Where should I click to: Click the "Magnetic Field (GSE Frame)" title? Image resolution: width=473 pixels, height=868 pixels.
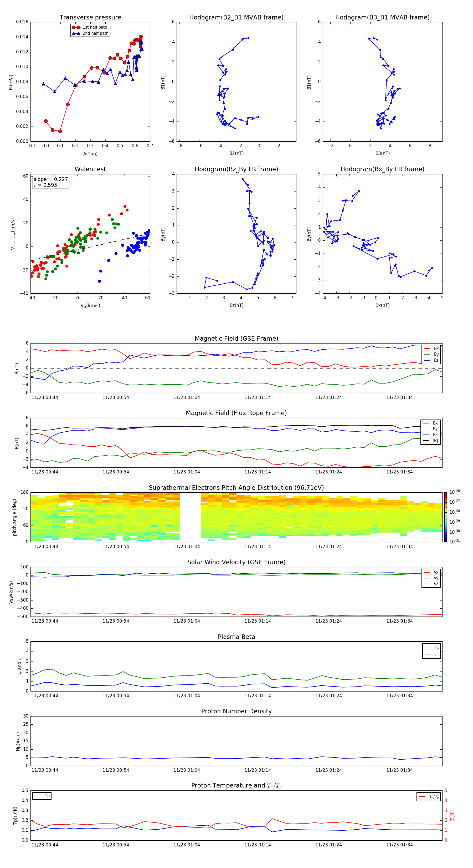coord(236,339)
